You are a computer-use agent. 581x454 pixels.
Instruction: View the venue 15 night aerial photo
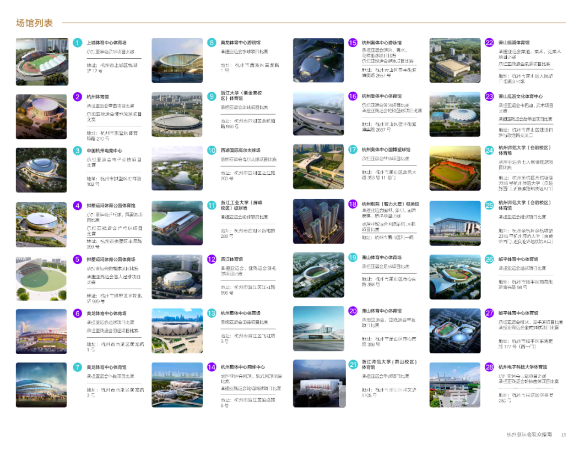pos(319,60)
